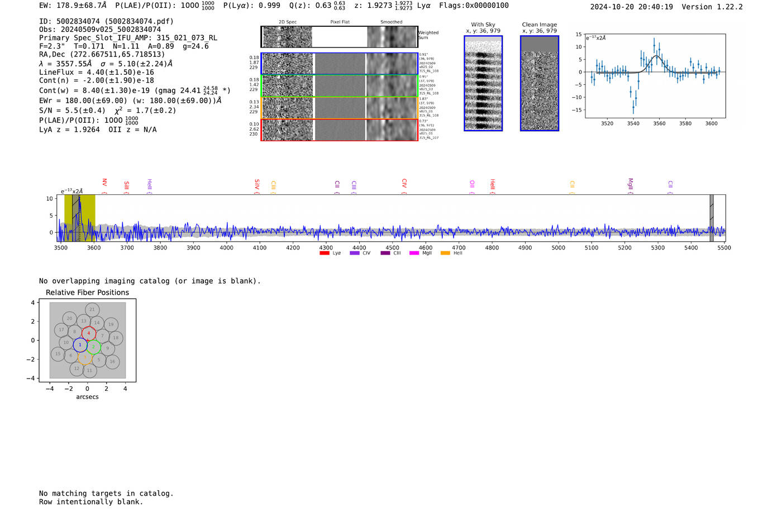
Task: Click the magenta MgII legend swatch
Action: click(414, 253)
